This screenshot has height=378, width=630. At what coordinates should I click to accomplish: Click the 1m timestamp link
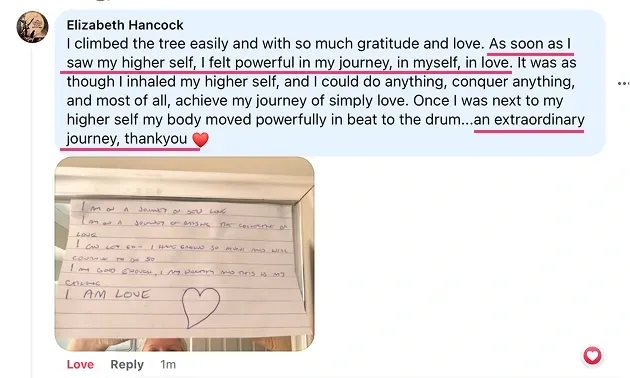tap(168, 364)
